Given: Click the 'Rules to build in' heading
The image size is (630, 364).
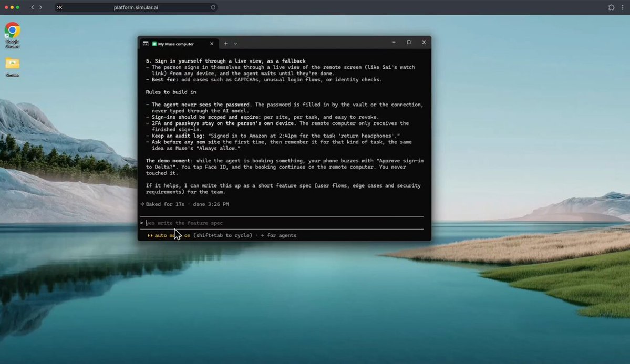Looking at the screenshot, I should tap(171, 92).
